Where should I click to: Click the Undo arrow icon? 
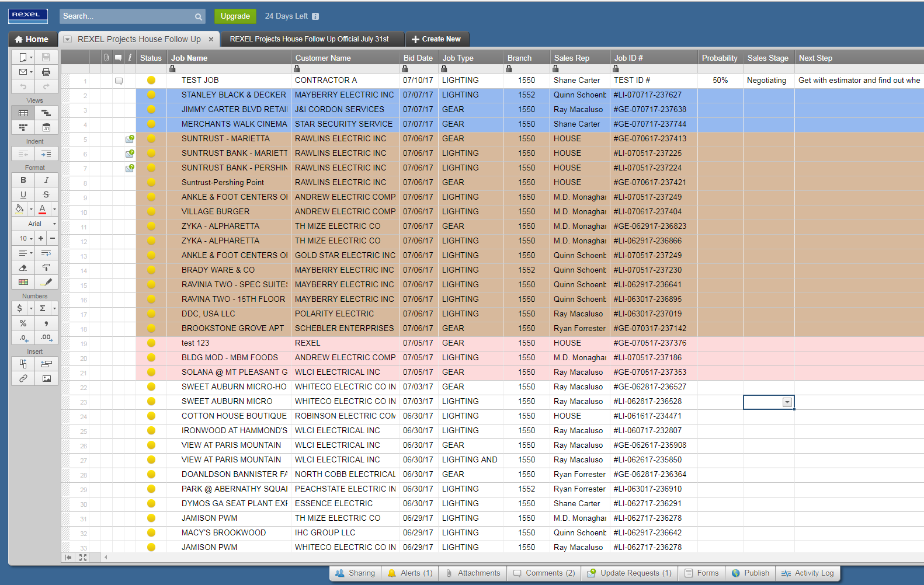pos(23,86)
